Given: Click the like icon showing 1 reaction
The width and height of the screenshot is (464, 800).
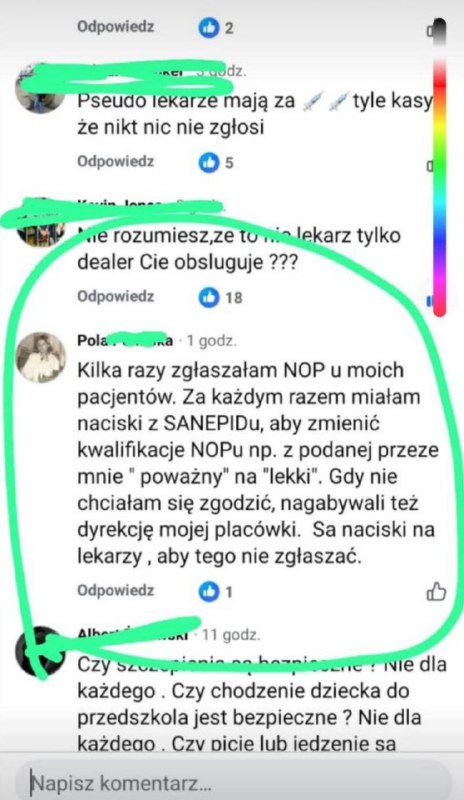Looking at the screenshot, I should coord(208,592).
